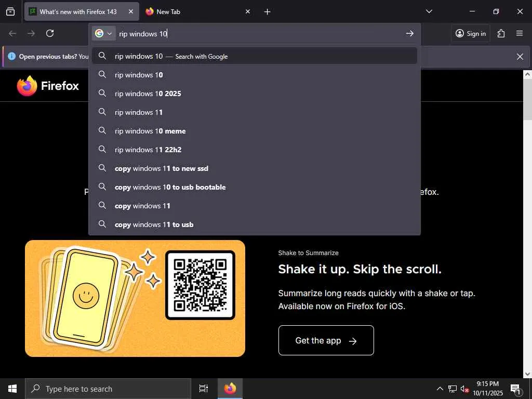Click search icon beside 'copy windows 11 to usb'
This screenshot has width=532, height=399.
coord(102,224)
